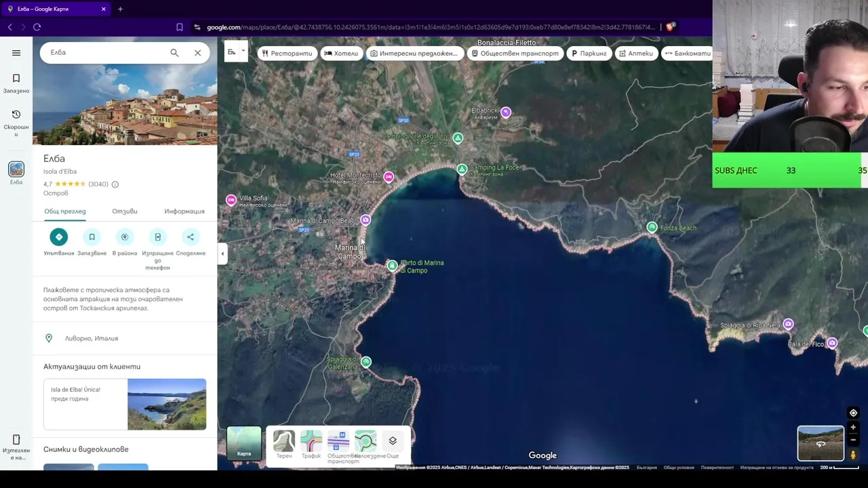Viewport: 868px width, 488px height.
Task: Click the Изтегляне на приложението phone icon
Action: click(x=16, y=440)
